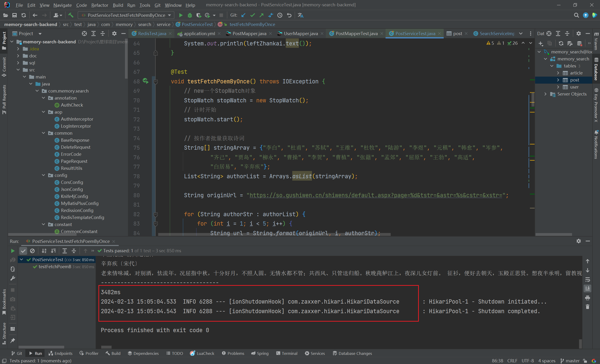Refresh the Database panel
600x364 pixels.
tap(561, 43)
